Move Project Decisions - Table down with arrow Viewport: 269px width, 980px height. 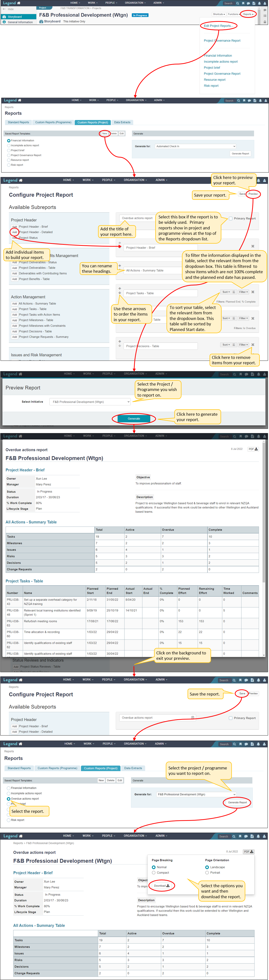[120, 346]
